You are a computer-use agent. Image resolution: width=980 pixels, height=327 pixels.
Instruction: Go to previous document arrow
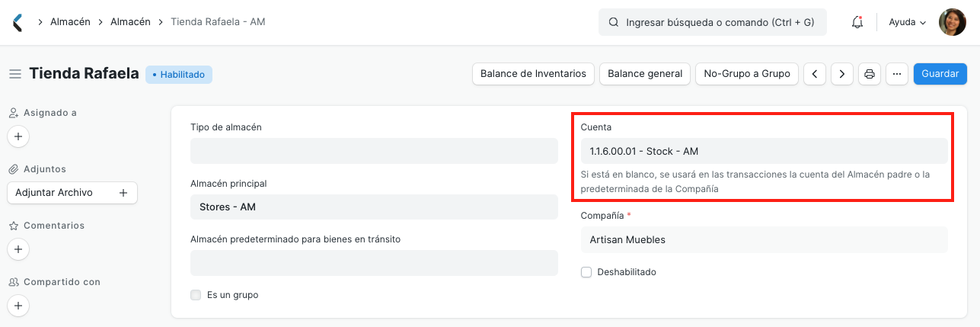point(815,74)
